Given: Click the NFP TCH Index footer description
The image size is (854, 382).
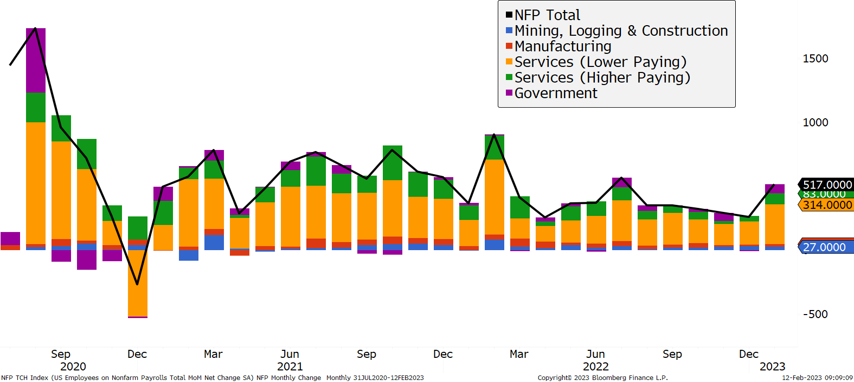Looking at the screenshot, I should pos(212,378).
